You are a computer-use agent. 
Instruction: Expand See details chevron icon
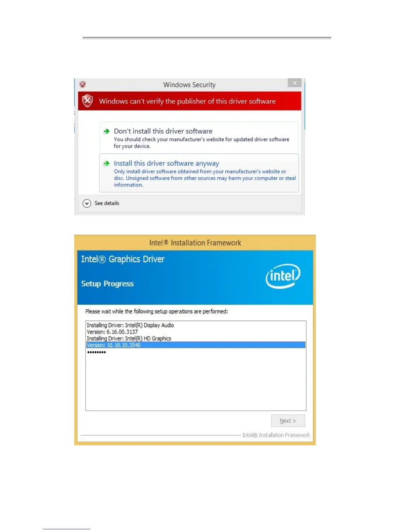pos(87,203)
